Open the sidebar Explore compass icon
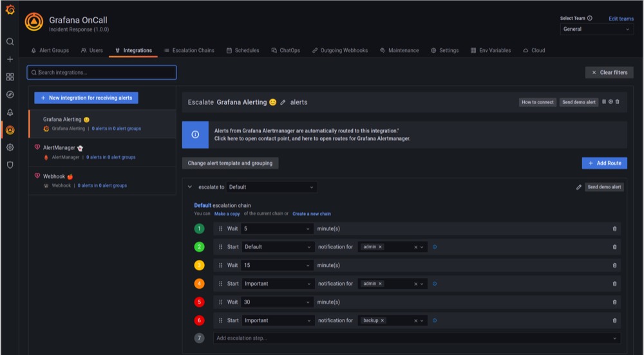Screen dimensions: 644x355 pos(10,95)
